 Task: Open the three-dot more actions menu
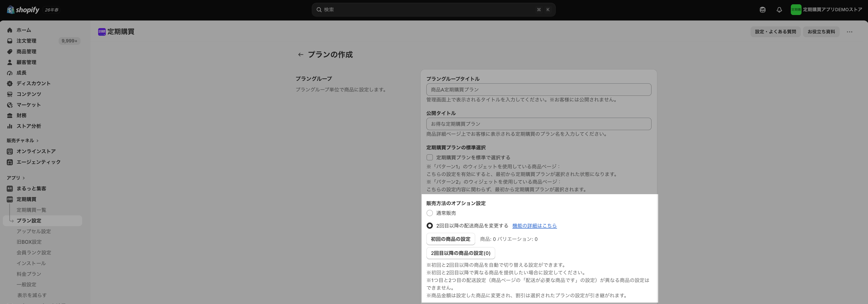pos(849,32)
